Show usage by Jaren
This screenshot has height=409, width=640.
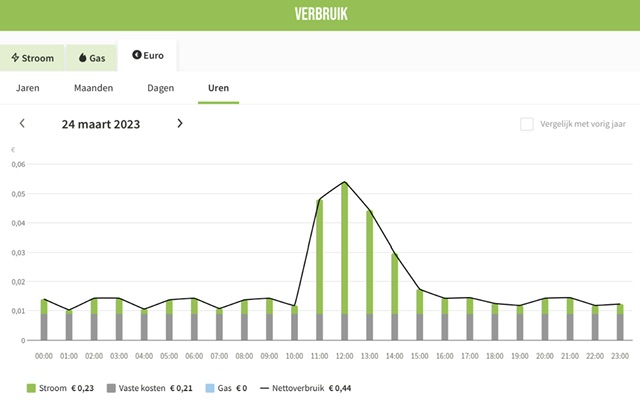pos(28,88)
